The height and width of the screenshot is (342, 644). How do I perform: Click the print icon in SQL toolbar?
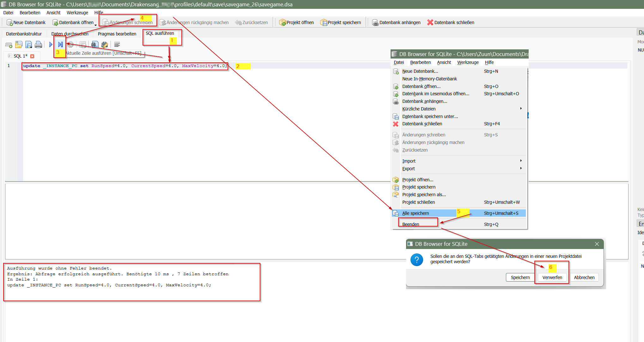[x=39, y=45]
